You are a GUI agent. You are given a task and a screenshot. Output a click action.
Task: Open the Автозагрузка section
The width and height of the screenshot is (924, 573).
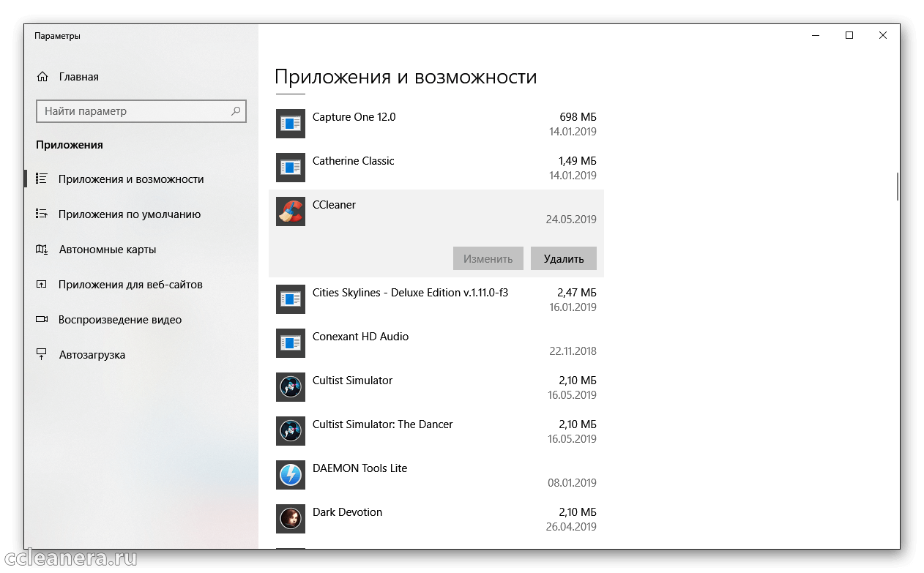pos(141,355)
